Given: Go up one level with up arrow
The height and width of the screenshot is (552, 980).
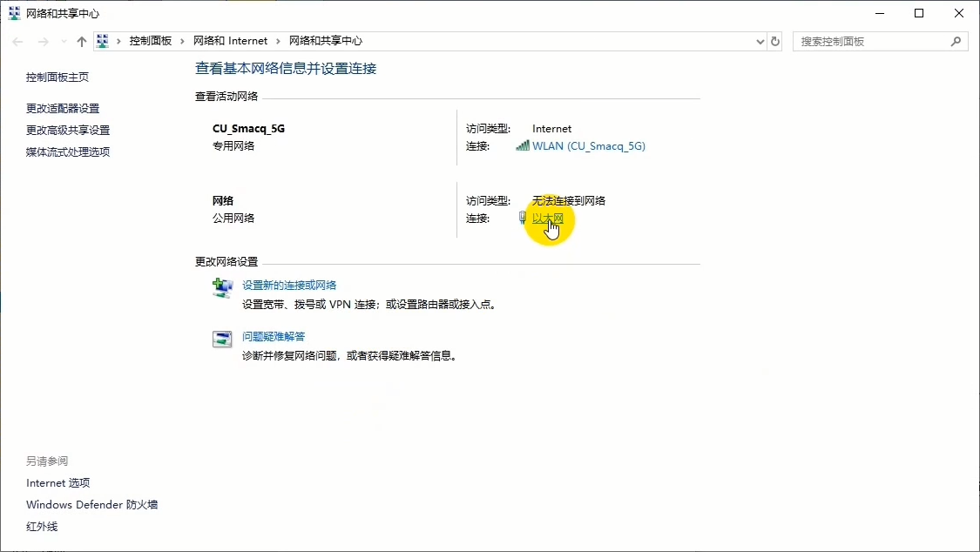Looking at the screenshot, I should (x=81, y=41).
